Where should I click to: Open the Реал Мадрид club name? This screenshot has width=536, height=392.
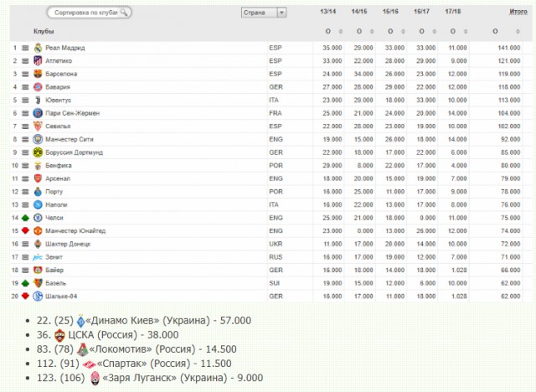pos(65,48)
